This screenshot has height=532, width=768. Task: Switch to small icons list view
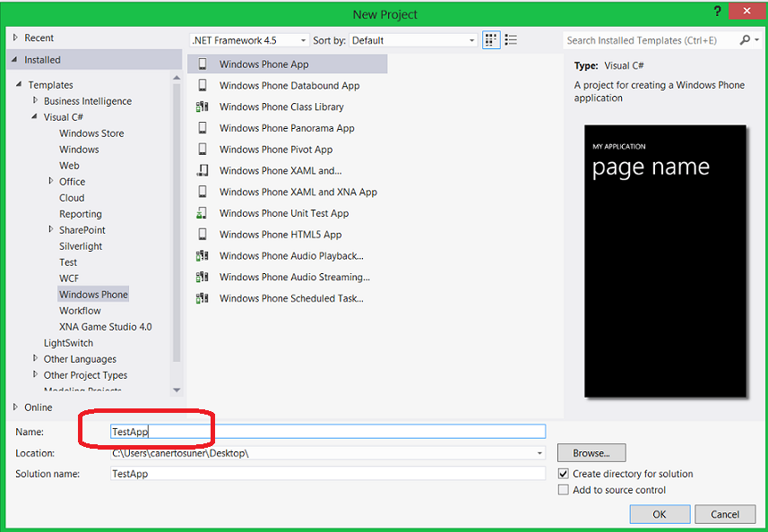(x=511, y=40)
